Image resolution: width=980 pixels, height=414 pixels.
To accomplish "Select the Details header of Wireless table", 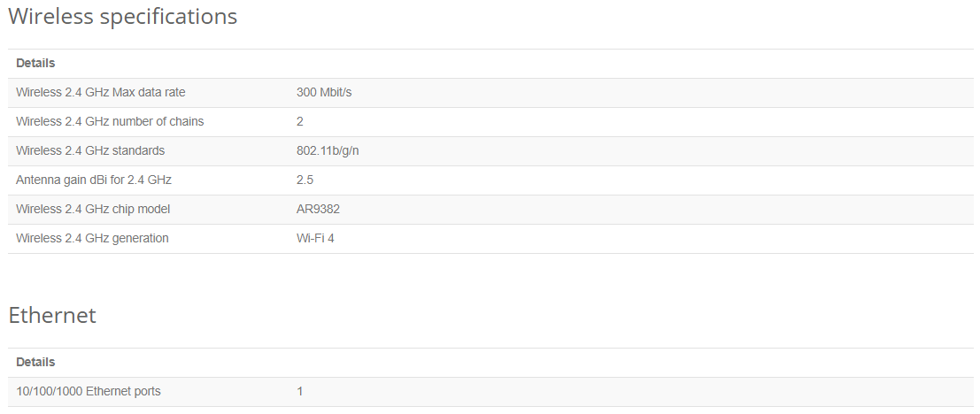I will point(35,63).
